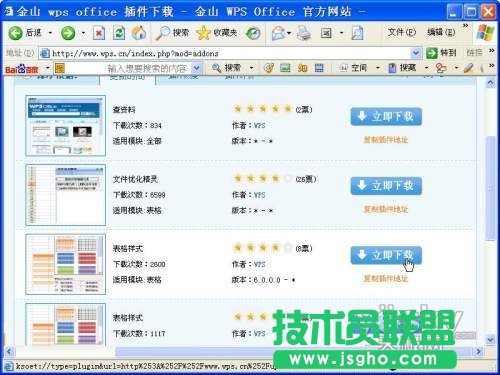The height and width of the screenshot is (375, 500).
Task: Open the Back button history dropdown arrow
Action: coord(50,33)
